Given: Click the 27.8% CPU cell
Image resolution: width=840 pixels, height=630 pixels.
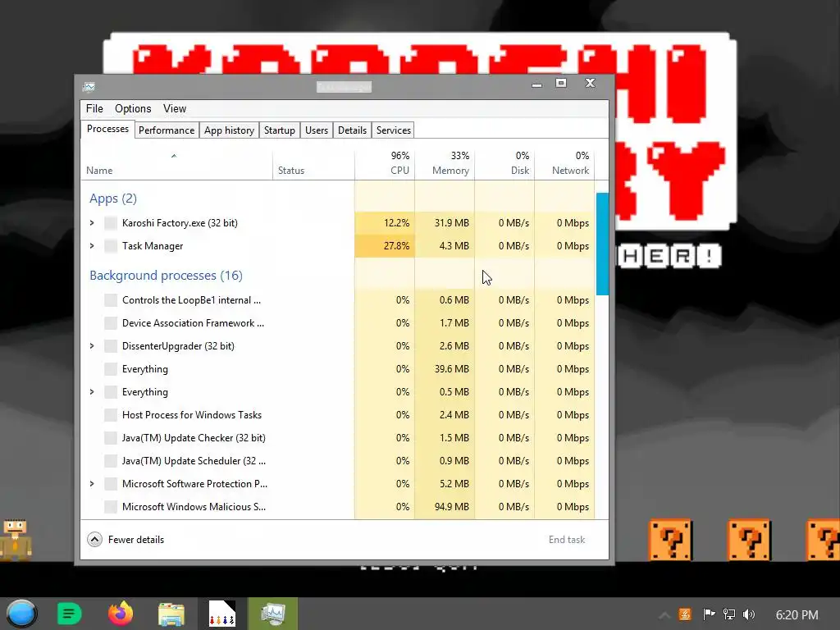Looking at the screenshot, I should (385, 246).
